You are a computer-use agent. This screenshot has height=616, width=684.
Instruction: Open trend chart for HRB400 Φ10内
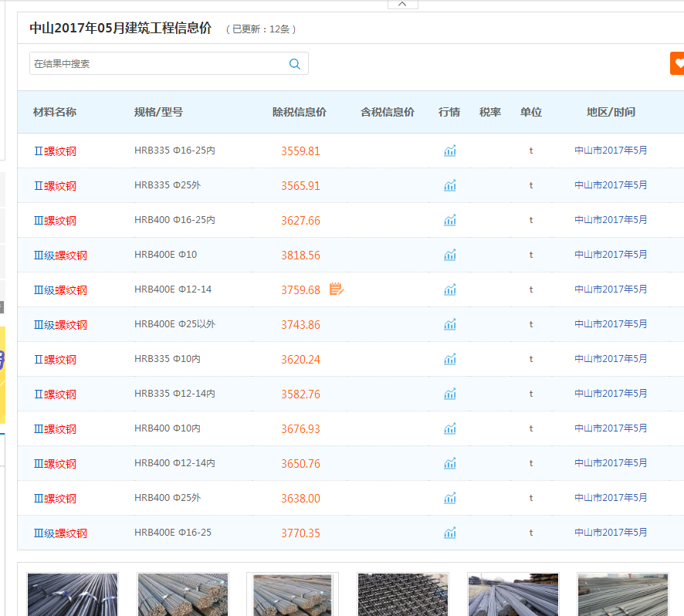click(450, 429)
